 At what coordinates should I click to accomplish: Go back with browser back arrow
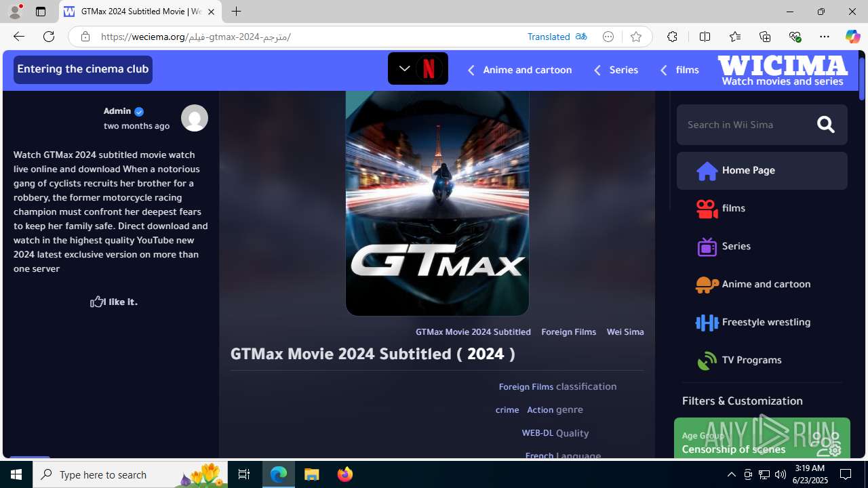18,37
